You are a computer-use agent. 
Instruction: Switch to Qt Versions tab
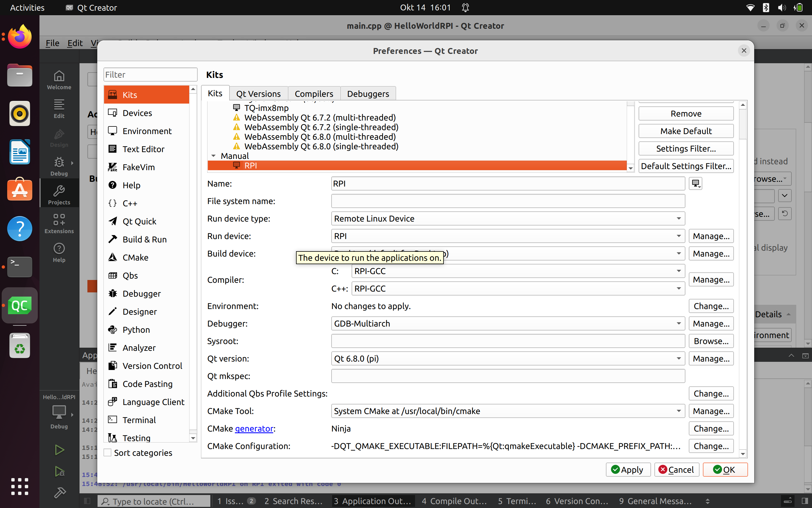click(258, 93)
